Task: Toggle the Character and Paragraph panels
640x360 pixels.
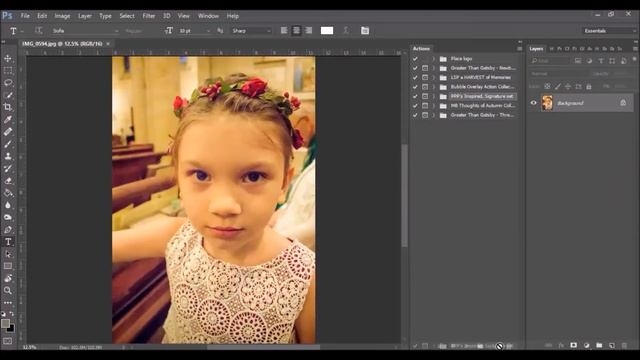Action: tap(365, 31)
